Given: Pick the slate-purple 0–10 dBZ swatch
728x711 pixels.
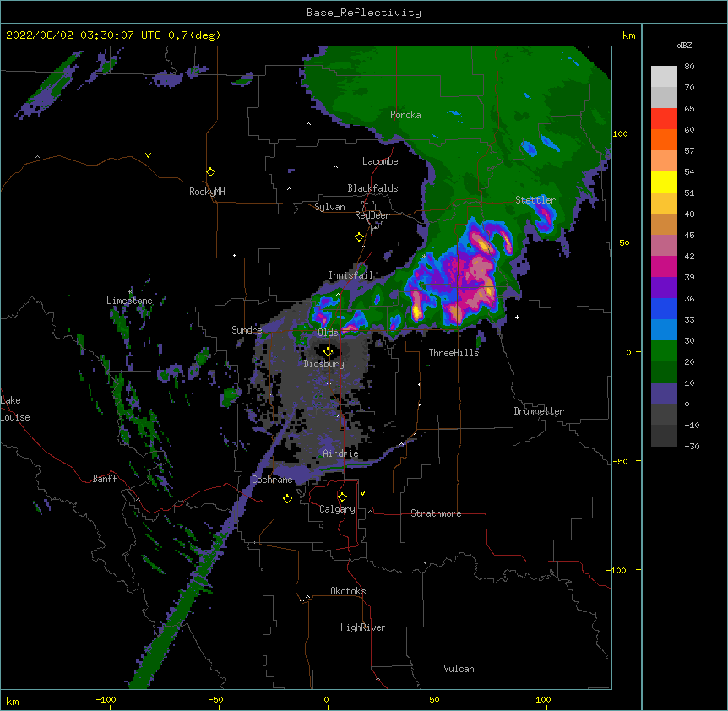Looking at the screenshot, I should click(664, 393).
